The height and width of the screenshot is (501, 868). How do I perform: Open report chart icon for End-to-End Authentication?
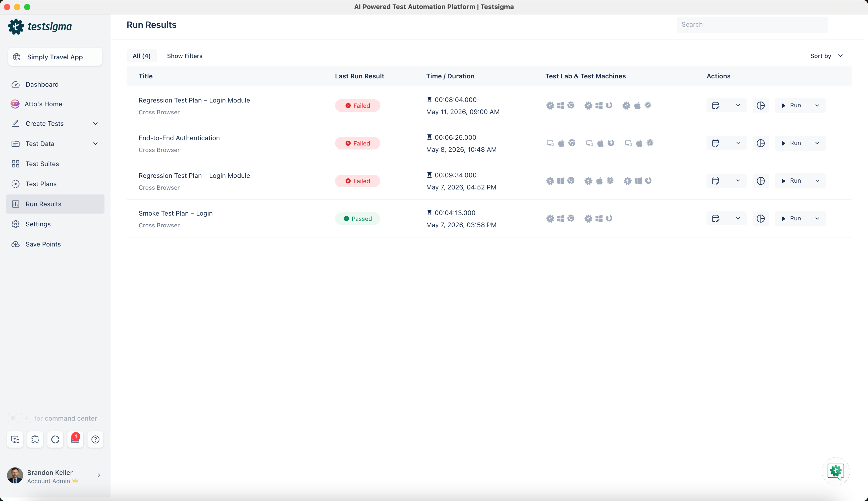tap(761, 143)
